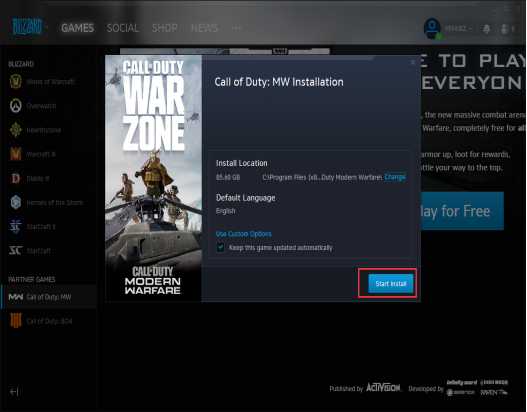Close the installation dialog
Viewport: 527px width, 412px height.
click(413, 62)
